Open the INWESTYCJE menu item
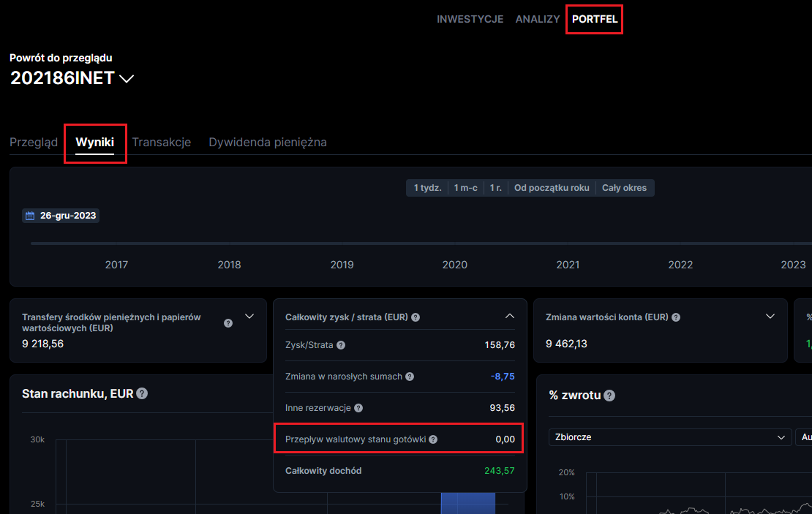Viewport: 812px width, 514px height. click(470, 19)
